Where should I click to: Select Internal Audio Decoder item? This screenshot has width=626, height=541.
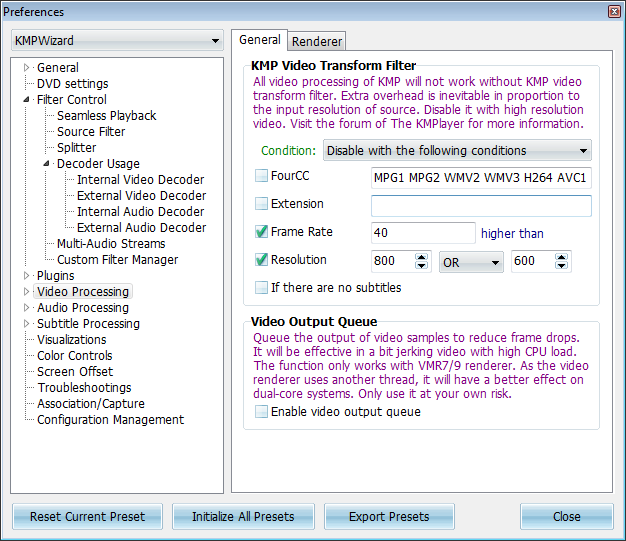click(141, 211)
